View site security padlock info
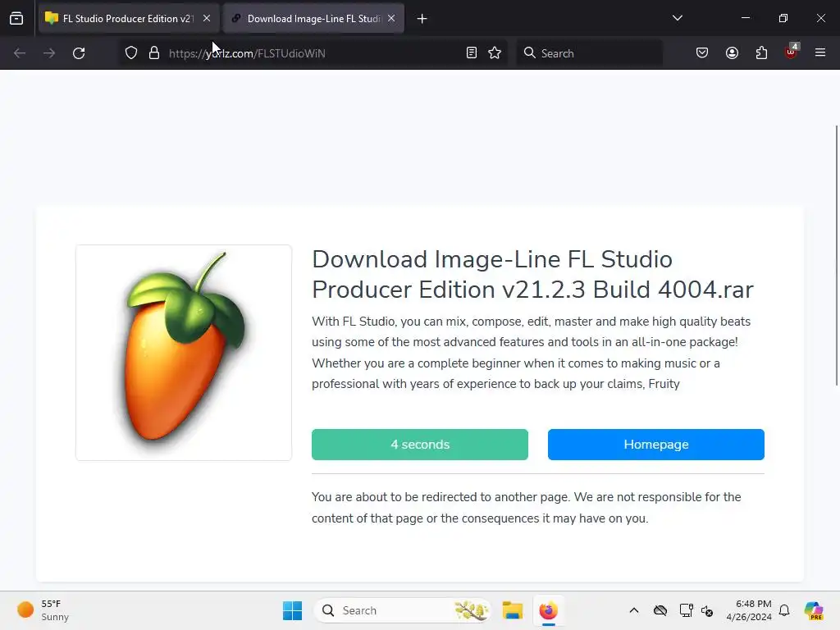Image resolution: width=840 pixels, height=630 pixels. (154, 53)
